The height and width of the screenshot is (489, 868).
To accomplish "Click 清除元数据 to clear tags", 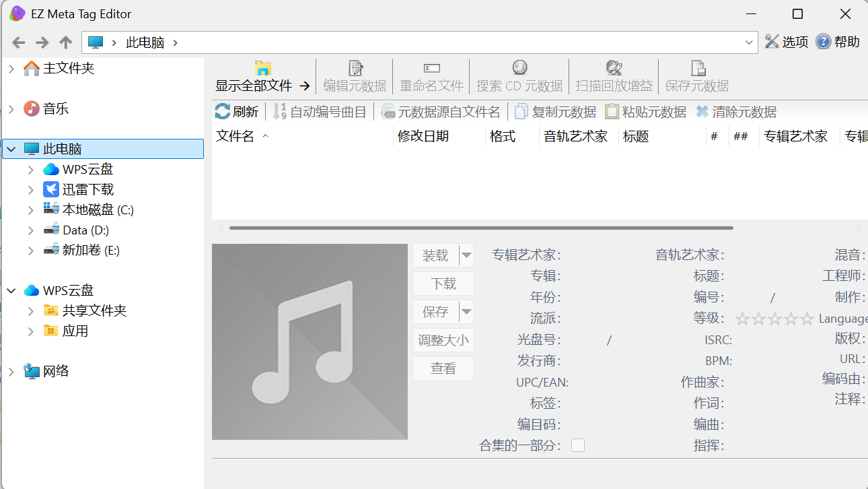I will click(x=737, y=111).
